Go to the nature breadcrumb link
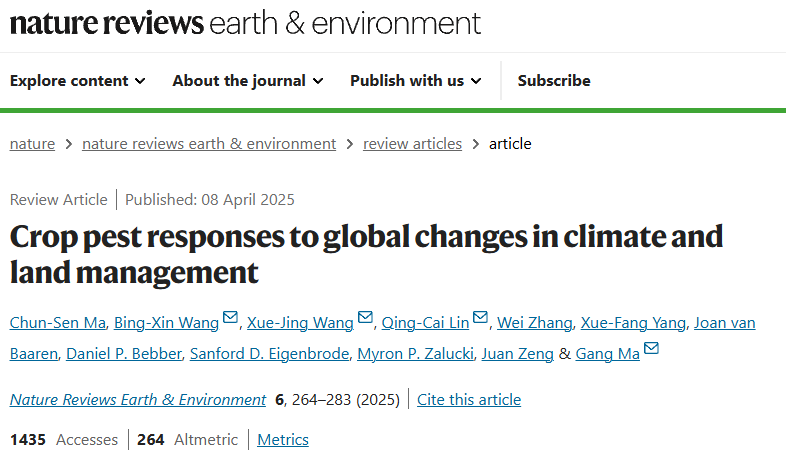 pyautogui.click(x=32, y=144)
